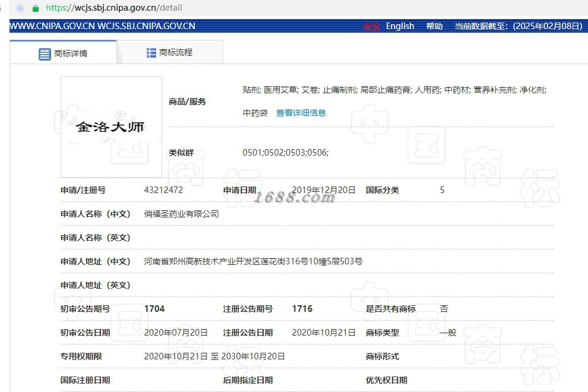Click the 中药袋 goods item text
This screenshot has width=588, height=392.
(255, 113)
